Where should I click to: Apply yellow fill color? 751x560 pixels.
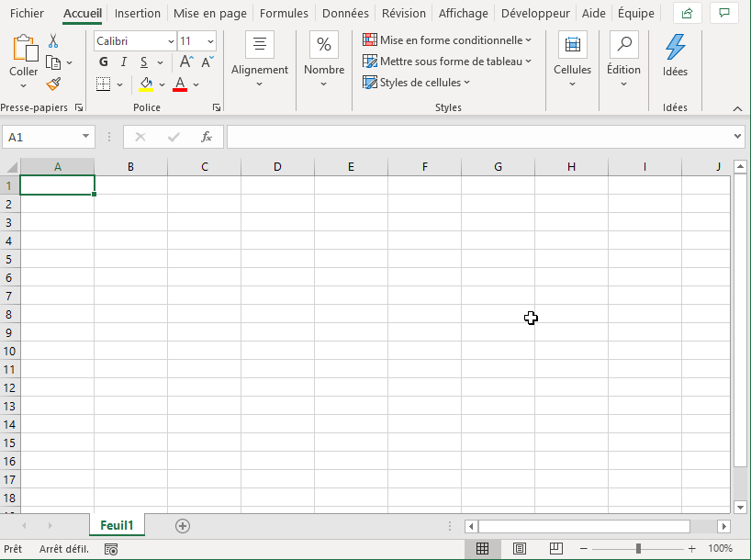coord(146,84)
